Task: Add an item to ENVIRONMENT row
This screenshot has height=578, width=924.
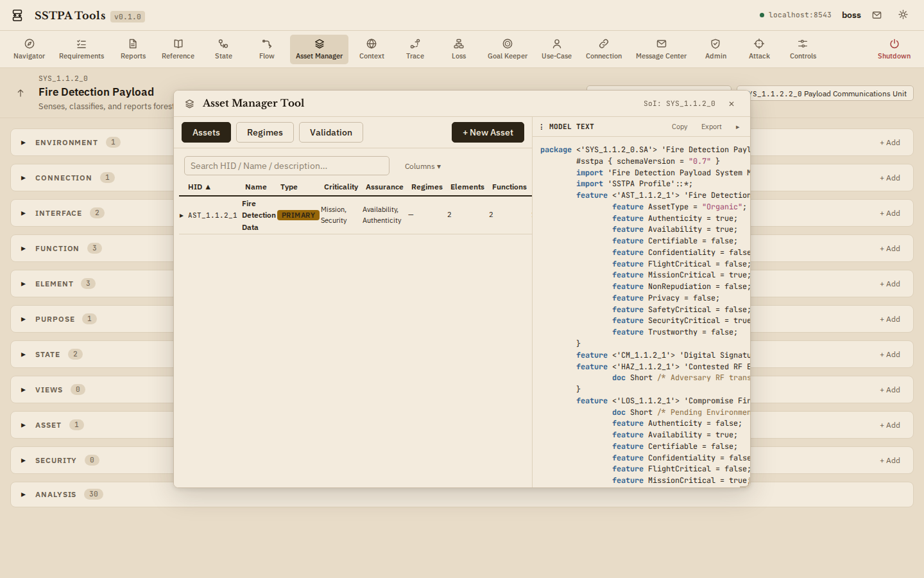Action: (890, 143)
